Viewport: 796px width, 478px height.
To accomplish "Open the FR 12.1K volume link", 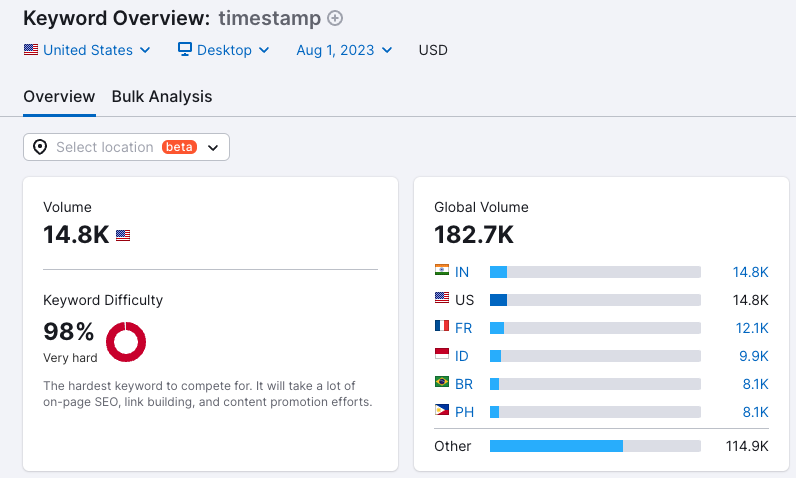I will point(750,328).
